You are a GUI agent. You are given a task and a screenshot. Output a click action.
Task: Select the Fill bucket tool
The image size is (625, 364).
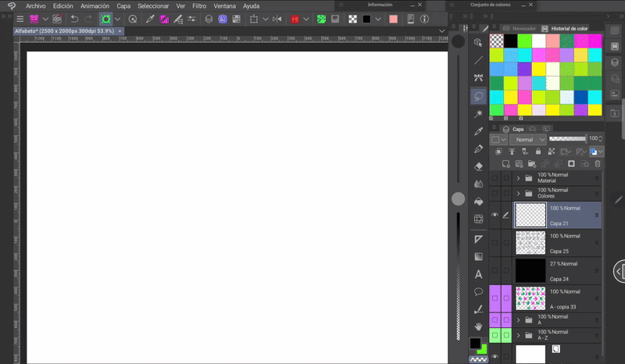pos(478,202)
